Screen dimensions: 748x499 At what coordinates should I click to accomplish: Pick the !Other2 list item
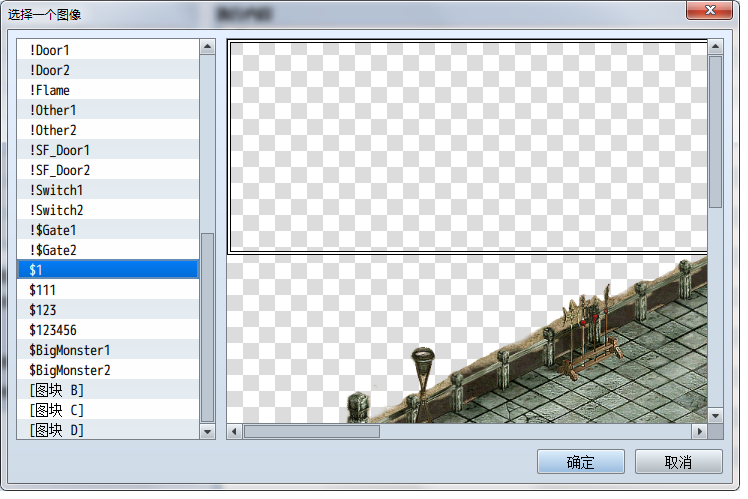pyautogui.click(x=108, y=130)
